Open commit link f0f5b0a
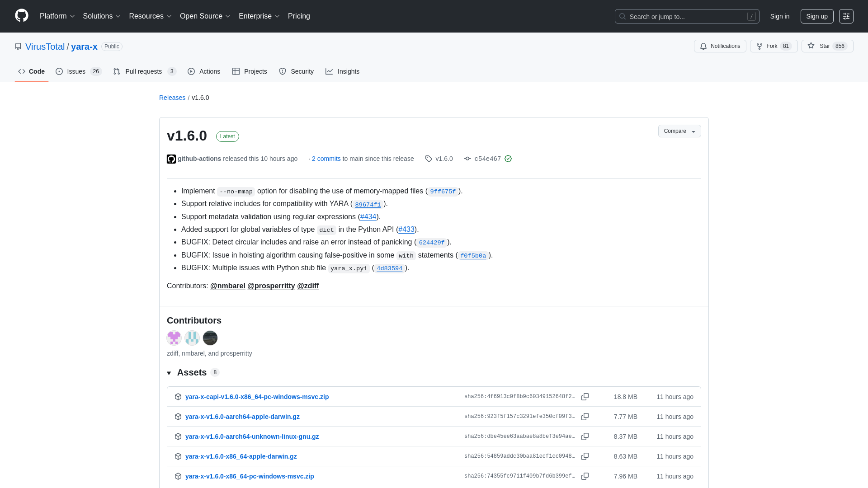Screen dimensions: 868x488 (x=473, y=256)
